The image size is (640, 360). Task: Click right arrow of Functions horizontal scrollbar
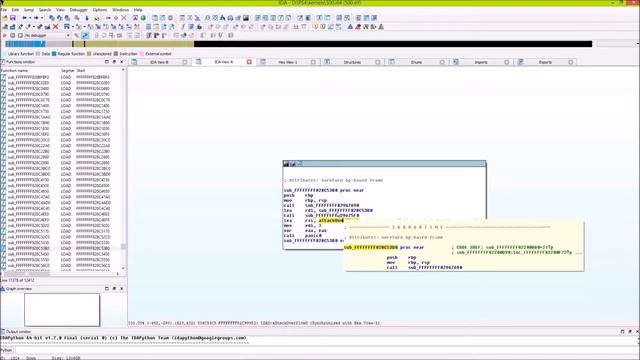(x=118, y=274)
